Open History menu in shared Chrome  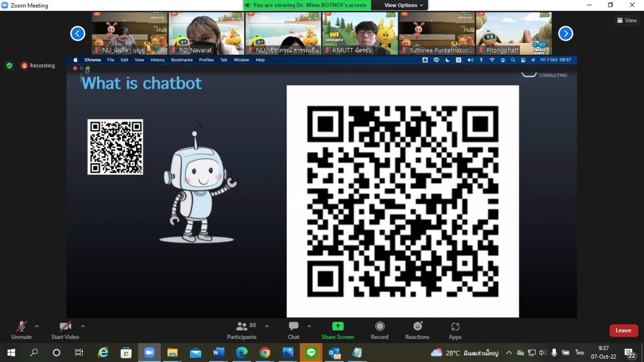[158, 60]
